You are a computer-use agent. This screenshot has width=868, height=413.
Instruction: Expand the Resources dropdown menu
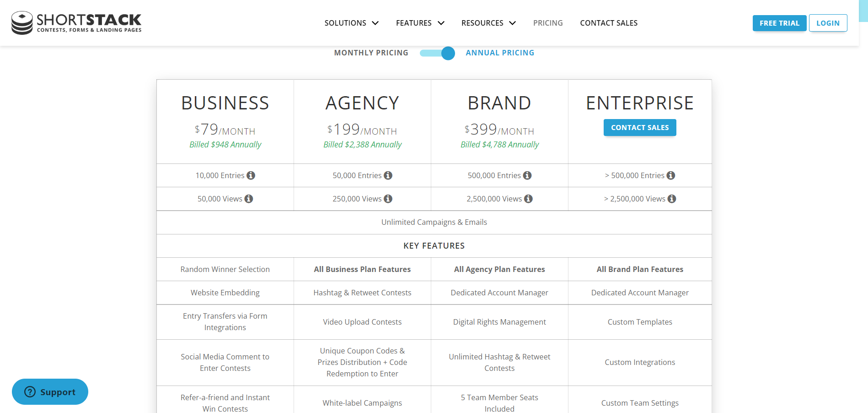(x=488, y=23)
